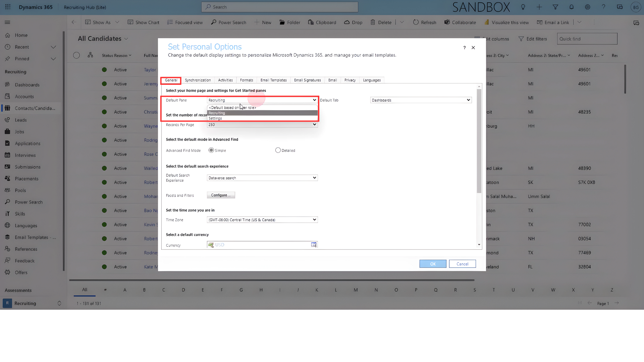Screen dimensions: 644x362
Task: Go to next page arrow in footer
Action: point(616,303)
